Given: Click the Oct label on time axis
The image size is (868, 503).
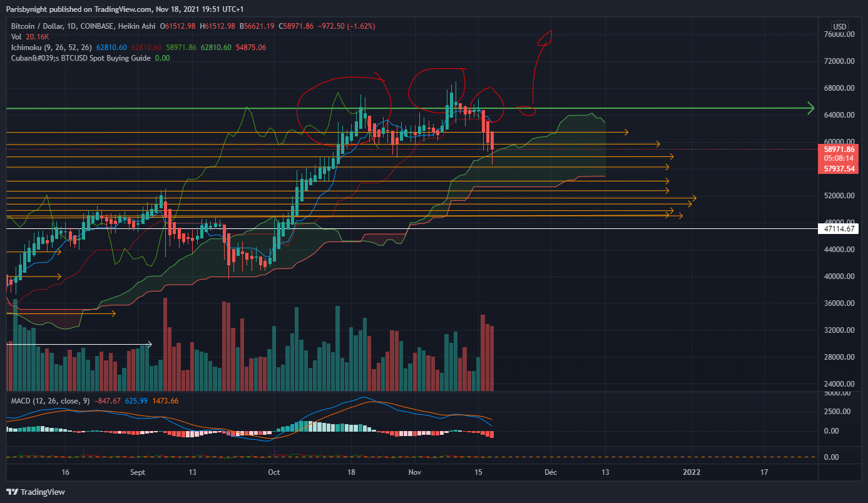Looking at the screenshot, I should pyautogui.click(x=273, y=472).
